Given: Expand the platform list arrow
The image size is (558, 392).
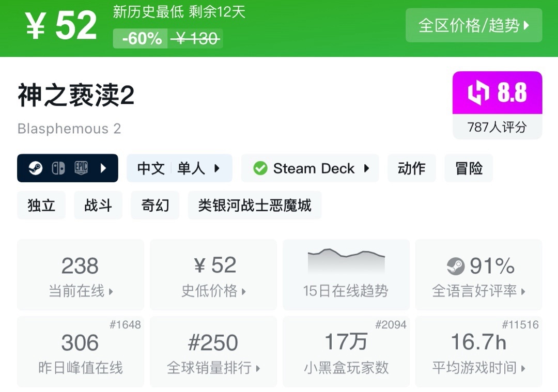Looking at the screenshot, I should (x=103, y=168).
